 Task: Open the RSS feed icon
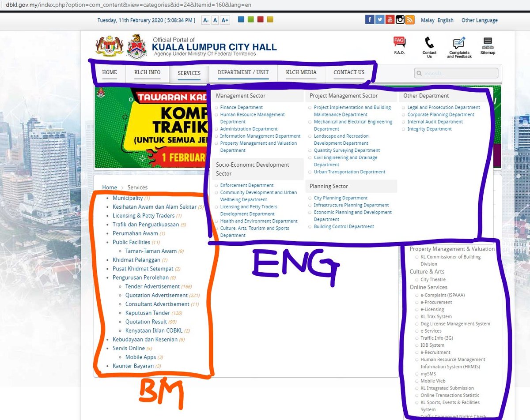410,19
